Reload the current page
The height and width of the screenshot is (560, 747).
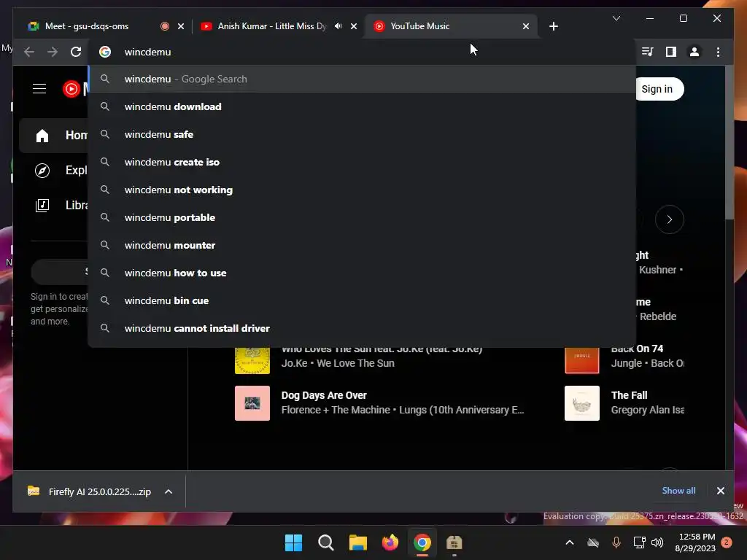76,52
